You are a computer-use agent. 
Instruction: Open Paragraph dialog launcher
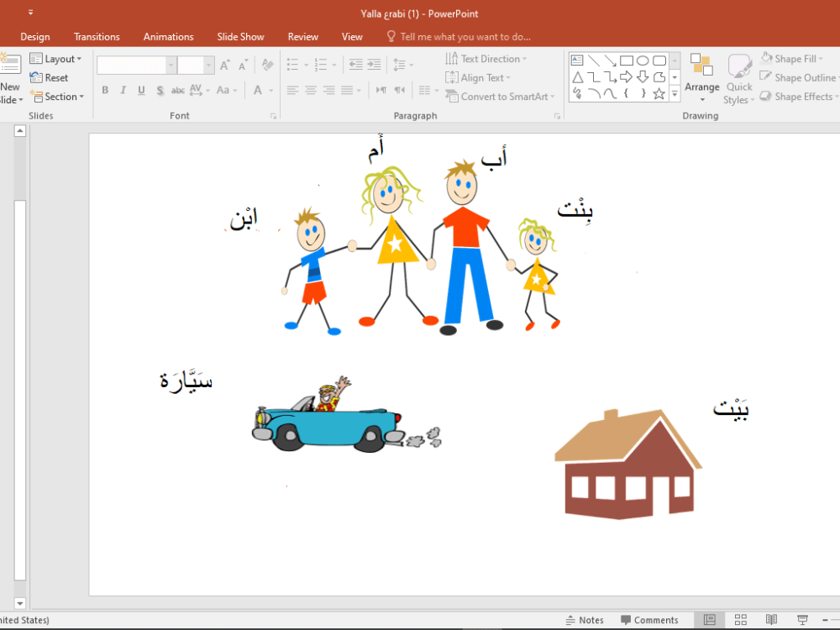[557, 116]
